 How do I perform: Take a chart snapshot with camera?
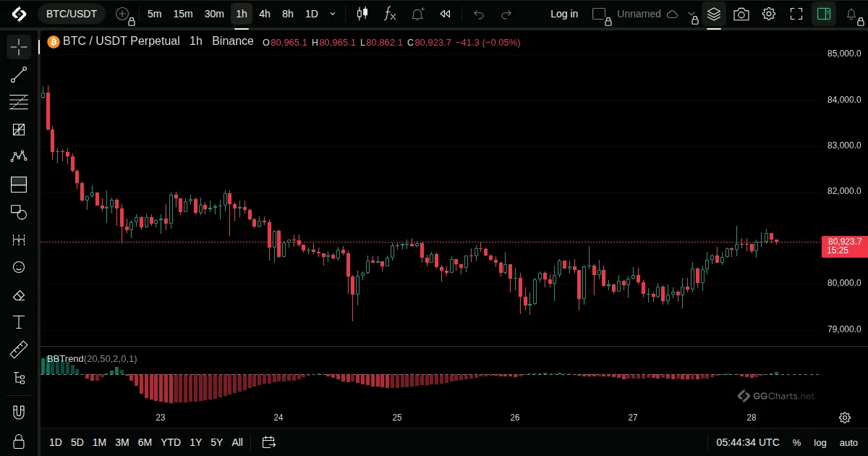click(x=741, y=14)
